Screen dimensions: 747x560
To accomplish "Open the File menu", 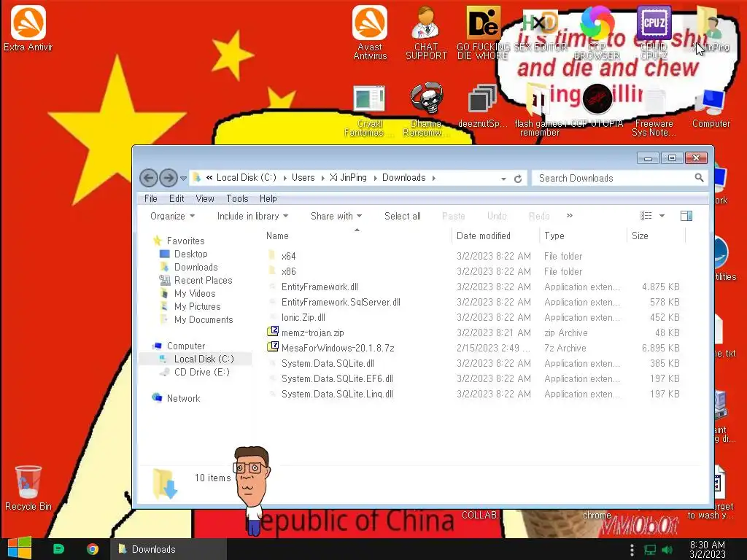I will point(150,198).
